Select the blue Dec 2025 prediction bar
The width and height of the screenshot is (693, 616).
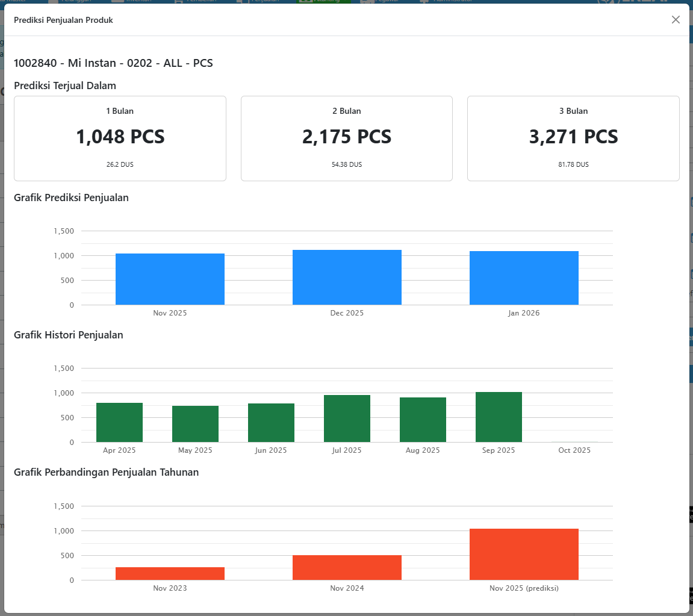(347, 278)
